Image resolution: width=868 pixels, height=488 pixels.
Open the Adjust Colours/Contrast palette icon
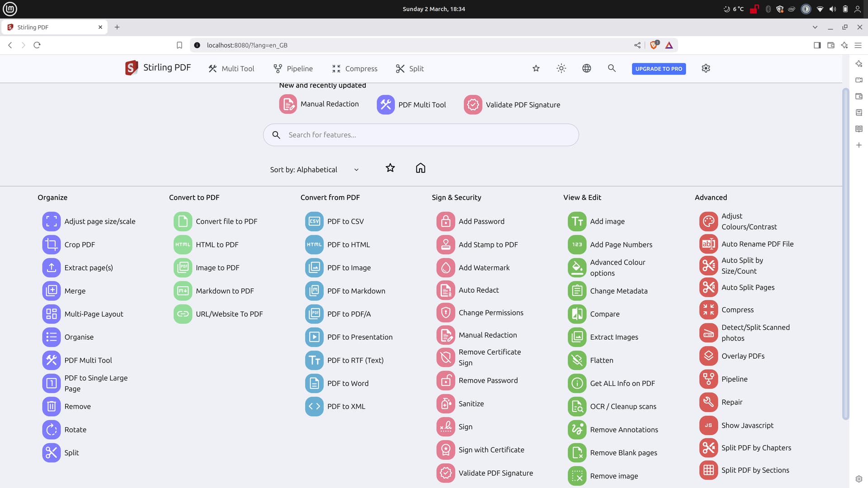(708, 221)
